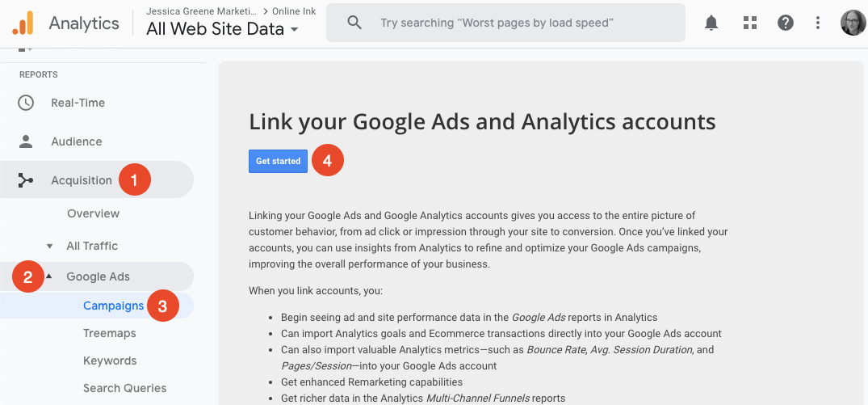Open the notifications bell
The height and width of the screenshot is (405, 868).
pos(711,23)
